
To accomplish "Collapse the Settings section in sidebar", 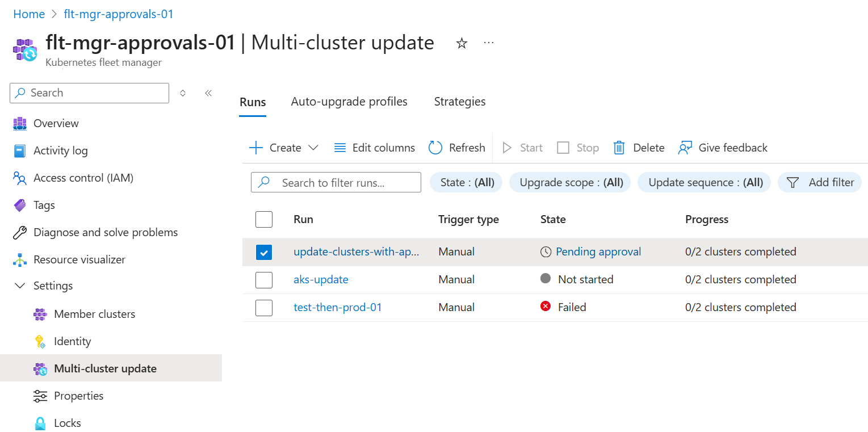I will tap(20, 286).
